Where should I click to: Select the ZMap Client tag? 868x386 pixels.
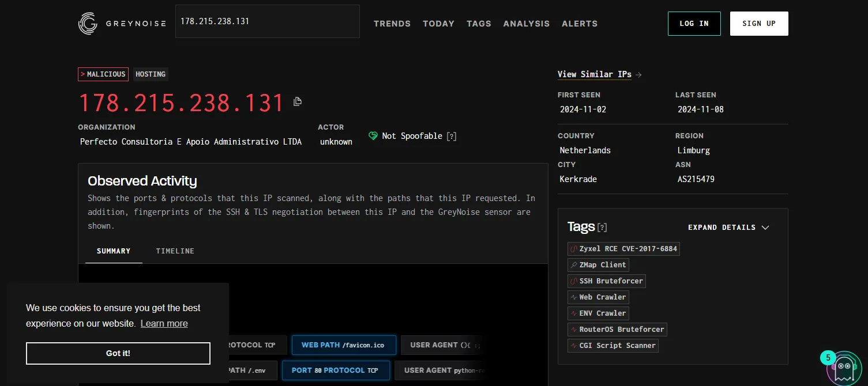click(598, 265)
